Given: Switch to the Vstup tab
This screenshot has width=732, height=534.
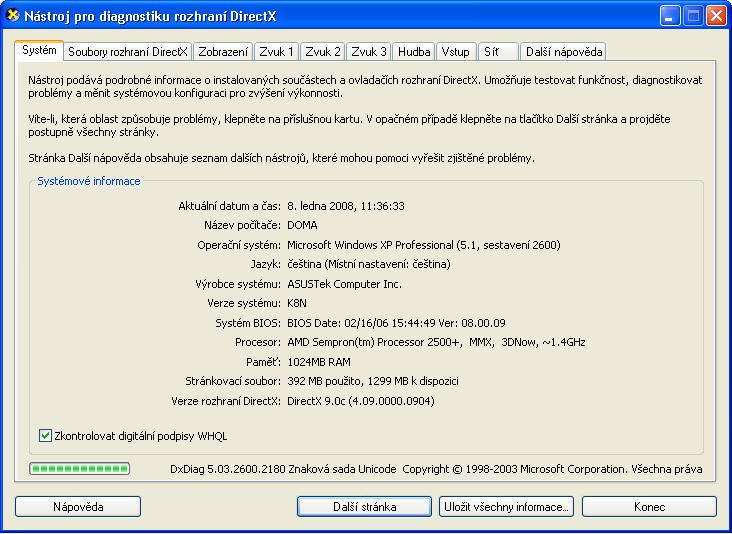Looking at the screenshot, I should (456, 51).
